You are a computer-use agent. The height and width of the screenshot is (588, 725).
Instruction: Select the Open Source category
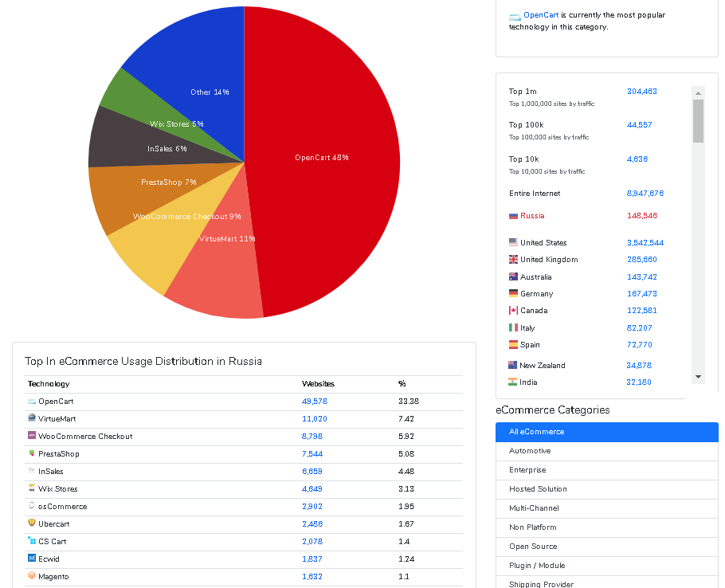[606, 547]
